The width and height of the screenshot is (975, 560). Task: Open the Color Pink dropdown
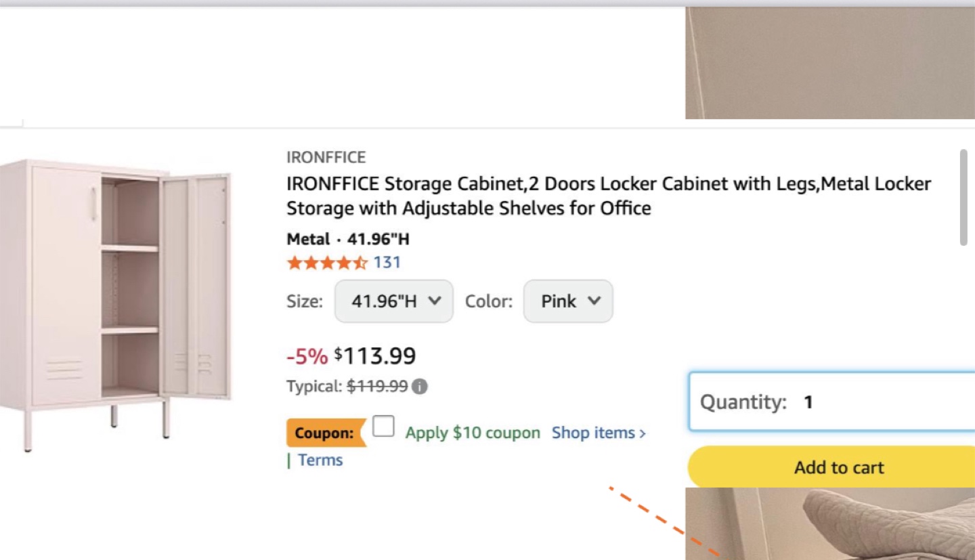(568, 301)
